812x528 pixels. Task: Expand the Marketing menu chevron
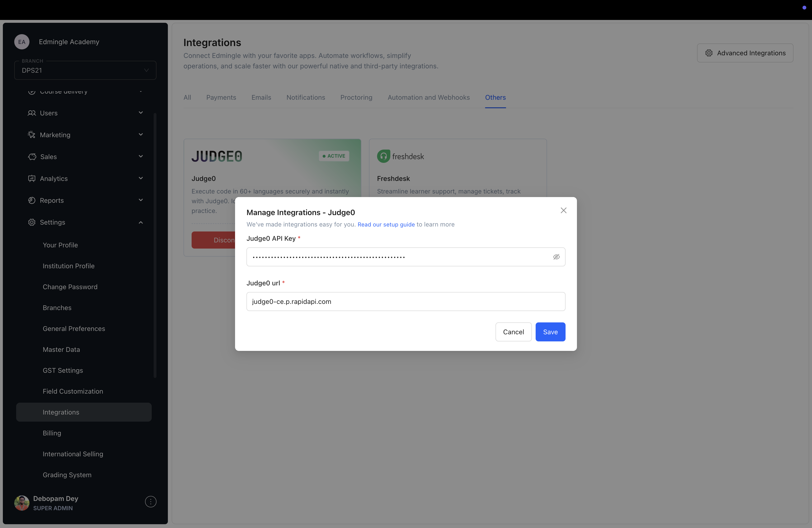tap(141, 134)
